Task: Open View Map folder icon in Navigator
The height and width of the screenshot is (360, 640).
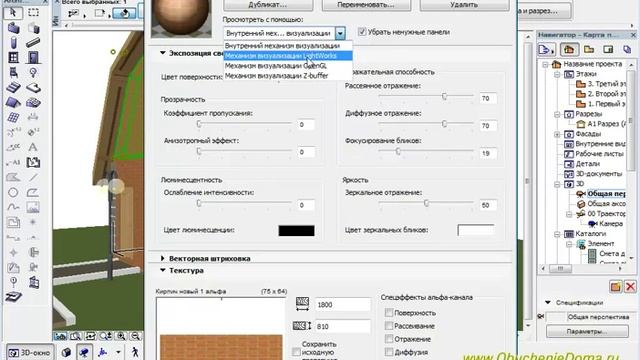Action: point(589,49)
